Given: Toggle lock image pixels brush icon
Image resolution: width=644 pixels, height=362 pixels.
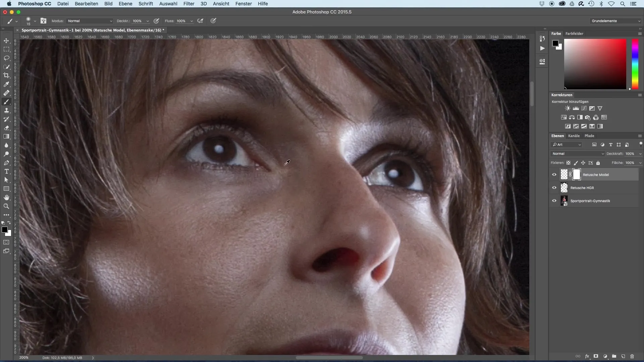Looking at the screenshot, I should pyautogui.click(x=576, y=163).
